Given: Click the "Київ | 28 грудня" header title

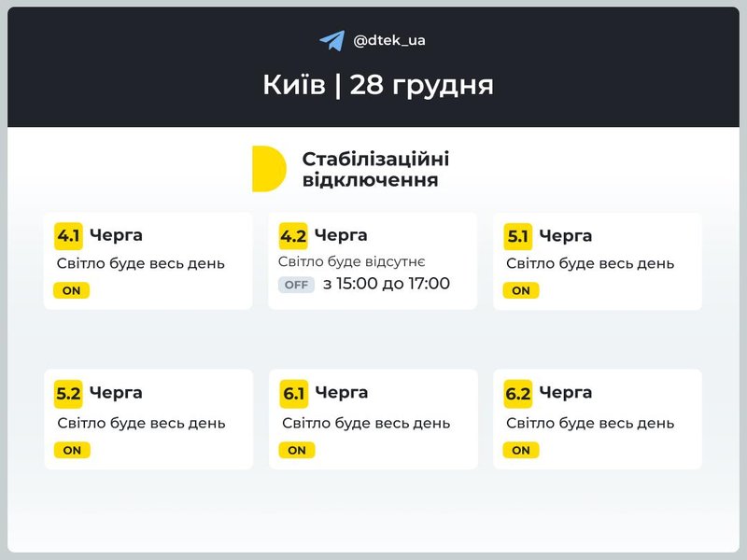Looking at the screenshot, I should (377, 86).
